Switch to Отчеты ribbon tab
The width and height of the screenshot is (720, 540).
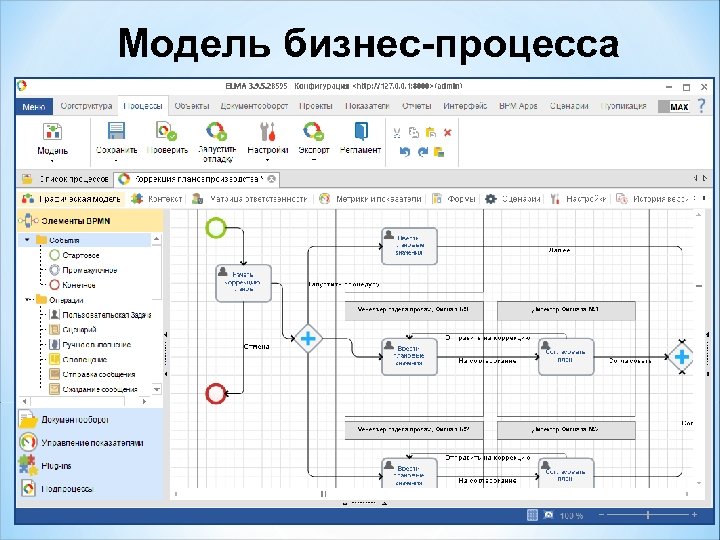[416, 106]
